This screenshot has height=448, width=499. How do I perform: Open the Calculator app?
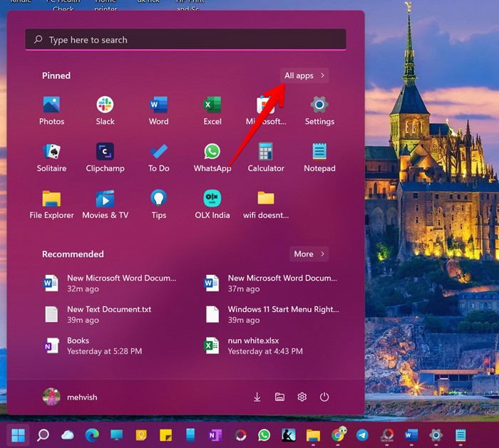pyautogui.click(x=266, y=157)
